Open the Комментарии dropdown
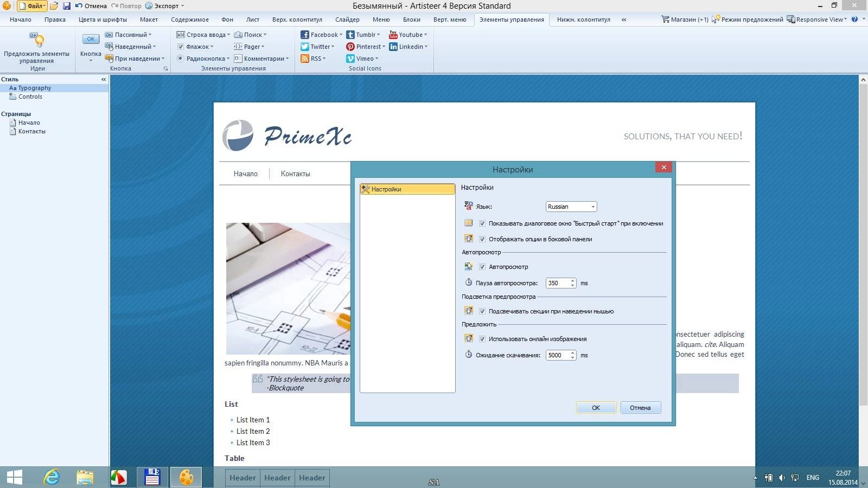The image size is (868, 488). (x=261, y=59)
